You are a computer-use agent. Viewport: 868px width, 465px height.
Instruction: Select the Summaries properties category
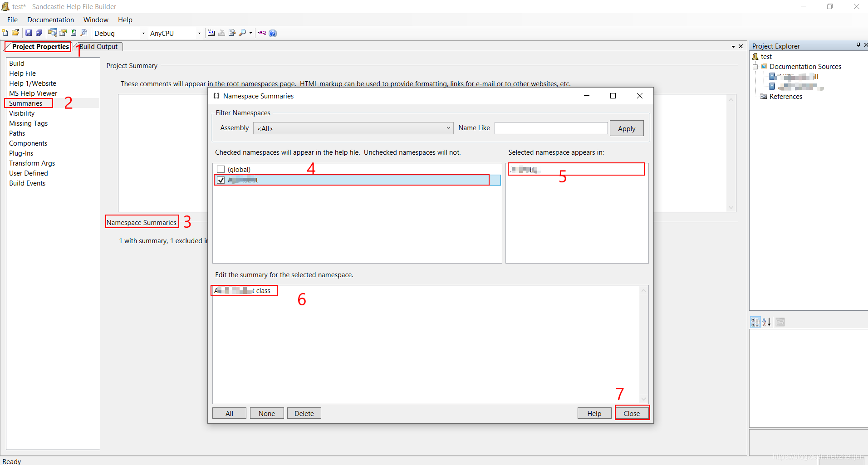coord(25,103)
